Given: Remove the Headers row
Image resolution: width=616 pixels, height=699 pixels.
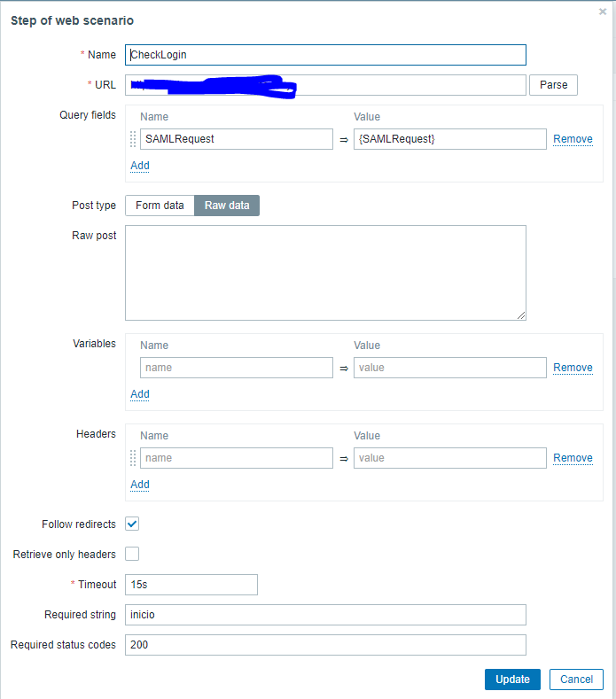Looking at the screenshot, I should tap(573, 458).
